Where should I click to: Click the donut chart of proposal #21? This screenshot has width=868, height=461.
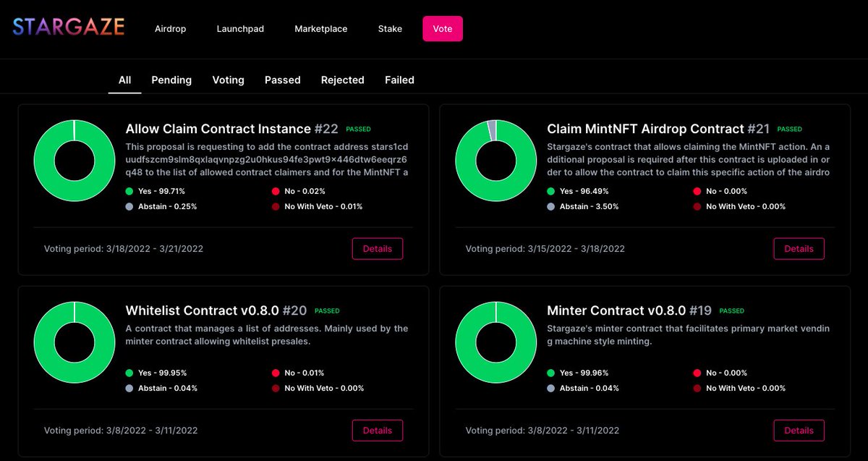click(x=496, y=161)
